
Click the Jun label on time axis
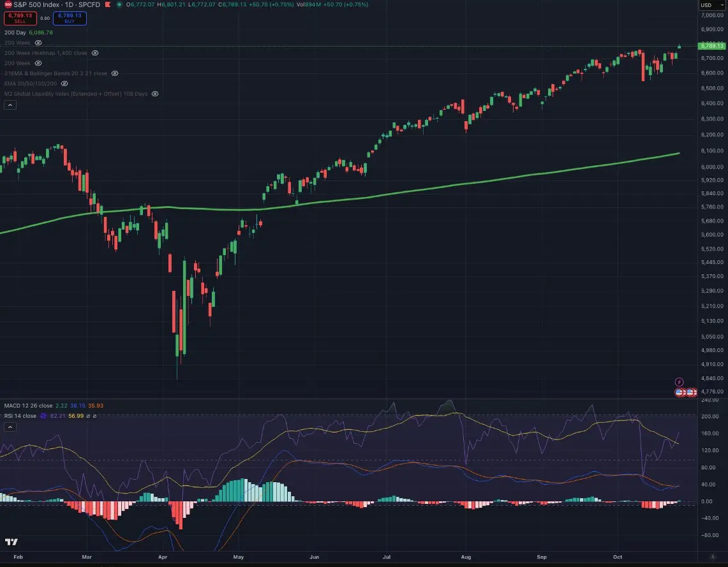[315, 557]
